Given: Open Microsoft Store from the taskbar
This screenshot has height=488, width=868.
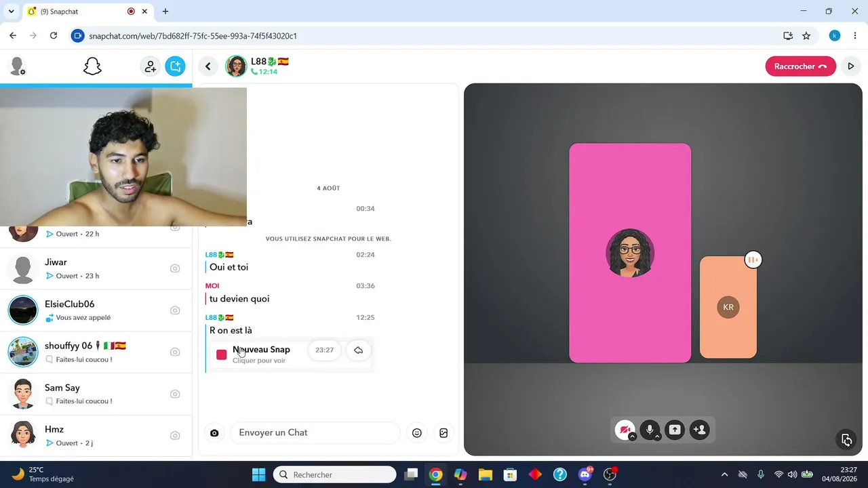Looking at the screenshot, I should (x=510, y=474).
